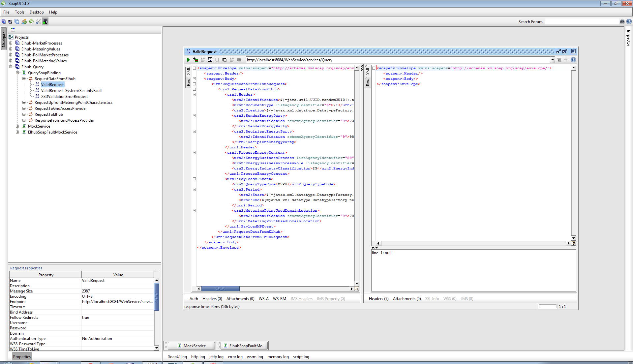
Task: Click the proxy server icon in main toolbar
Action: 45,21
